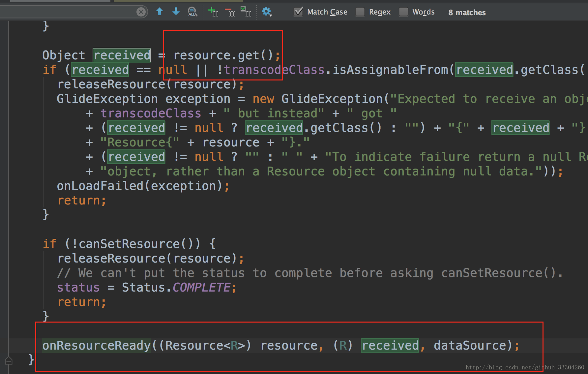Uncheck the Match Case checkbox
This screenshot has width=588, height=374.
click(299, 12)
